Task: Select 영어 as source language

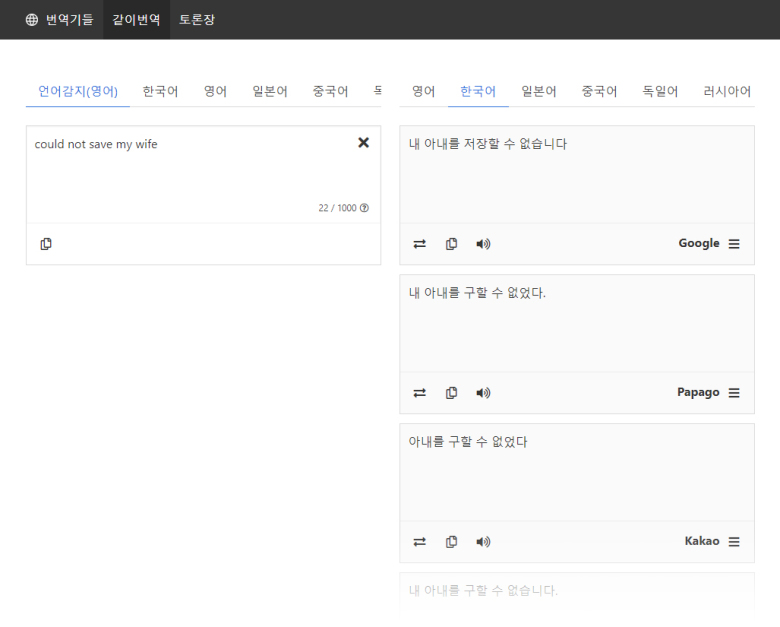Action: 215,91
